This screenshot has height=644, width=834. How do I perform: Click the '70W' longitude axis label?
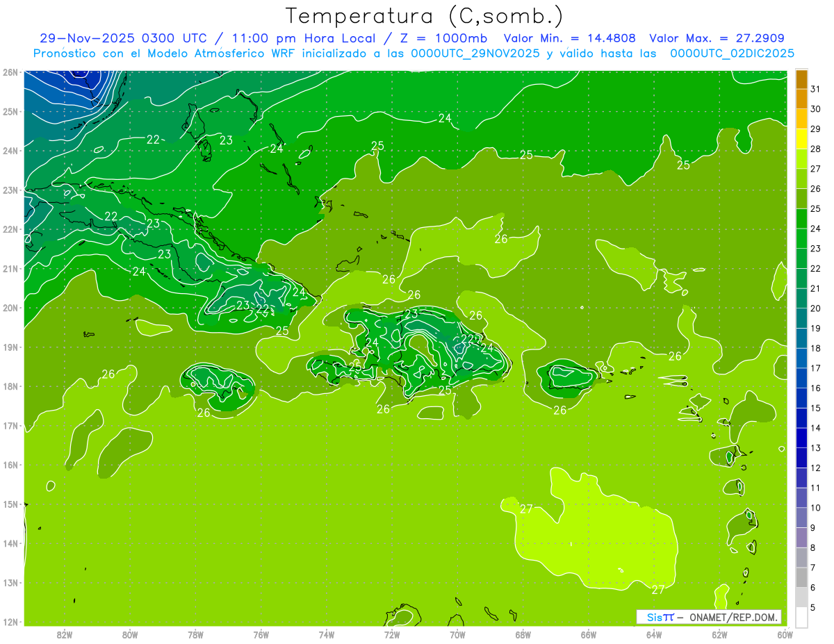(457, 634)
